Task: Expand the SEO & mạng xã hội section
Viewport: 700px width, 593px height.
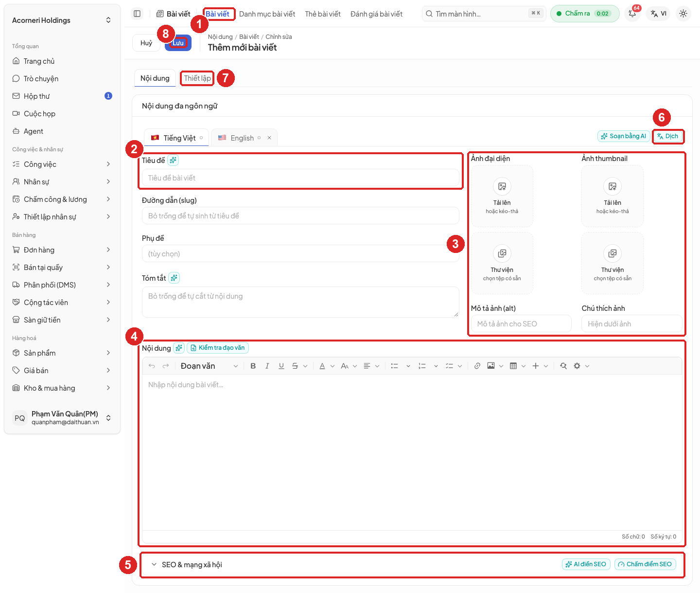Action: point(154,564)
